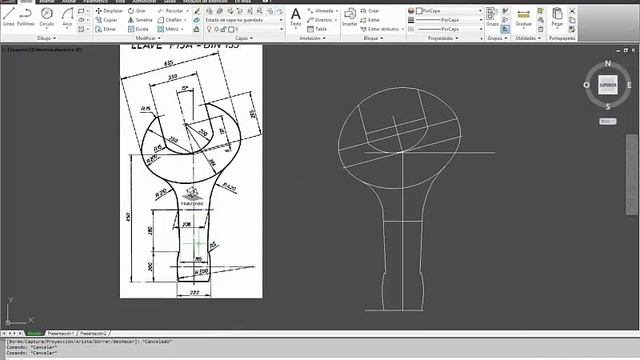The height and width of the screenshot is (360, 640).
Task: Expand the Dibujo panel title
Action: 47,38
